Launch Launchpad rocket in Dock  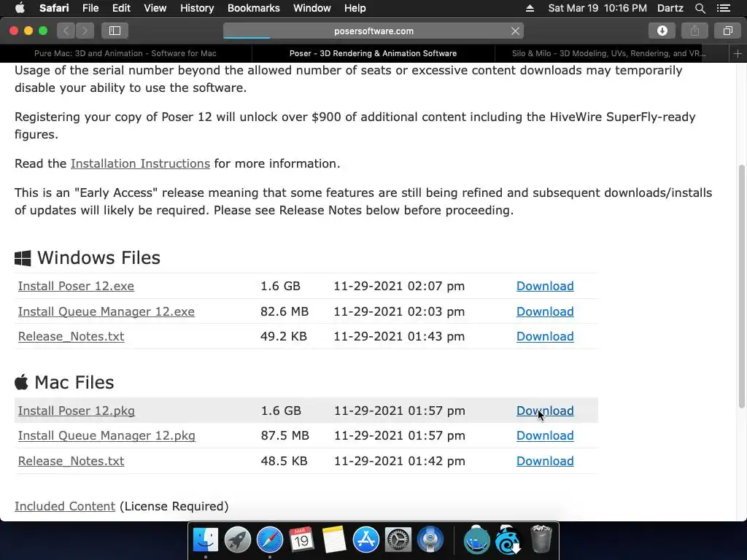tap(237, 540)
